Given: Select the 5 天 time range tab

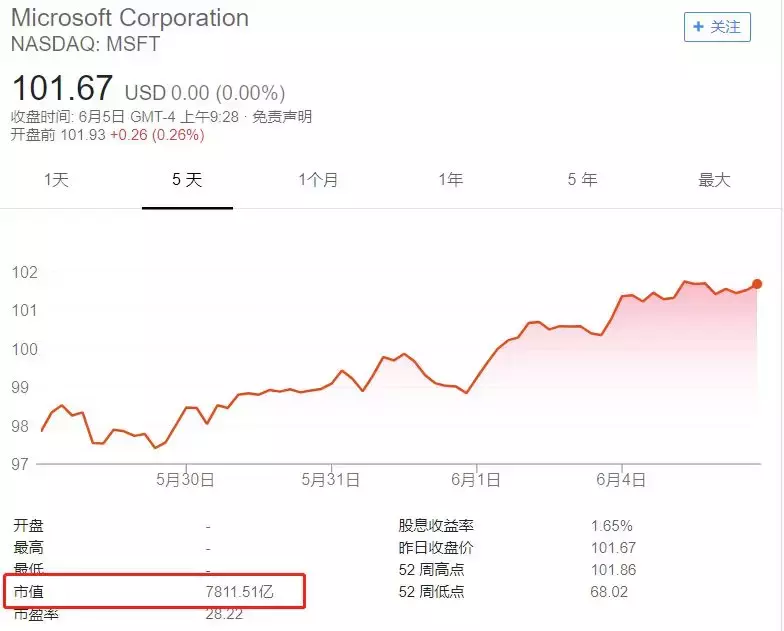Looking at the screenshot, I should click(x=187, y=180).
